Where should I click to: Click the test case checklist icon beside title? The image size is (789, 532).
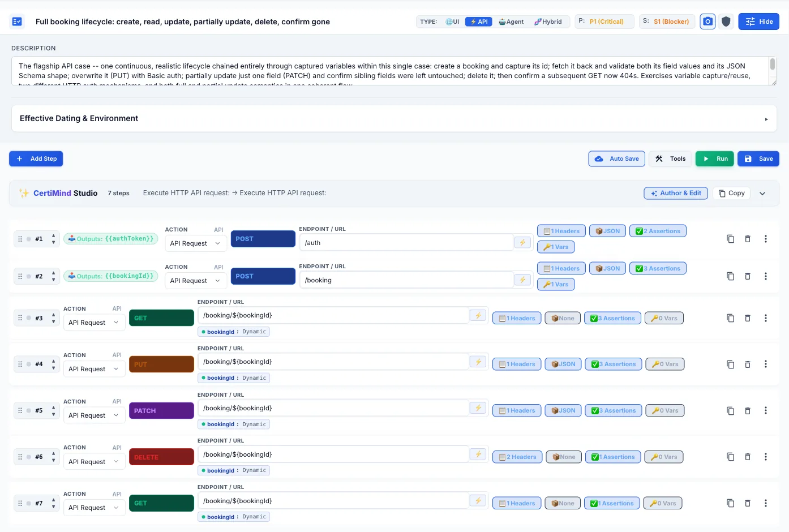[17, 22]
